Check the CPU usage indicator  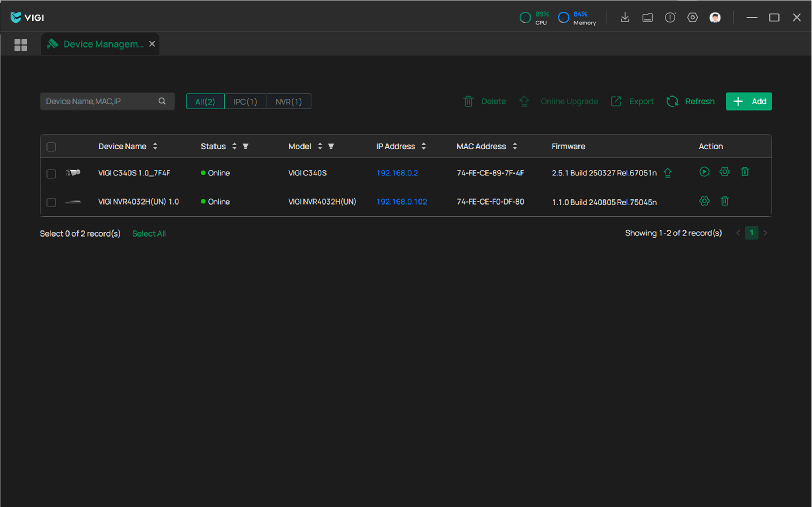(x=534, y=18)
